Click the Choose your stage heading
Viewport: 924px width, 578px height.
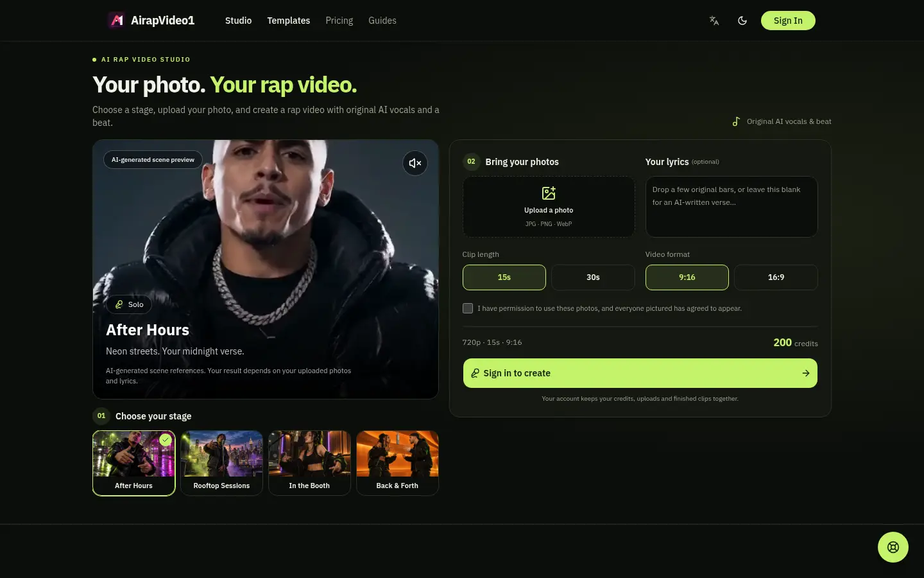tap(153, 416)
